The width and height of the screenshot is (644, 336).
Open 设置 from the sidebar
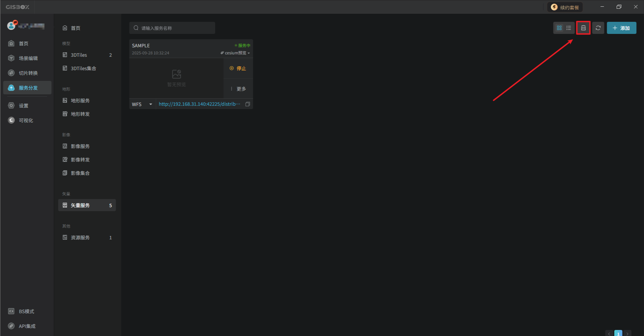pyautogui.click(x=23, y=106)
